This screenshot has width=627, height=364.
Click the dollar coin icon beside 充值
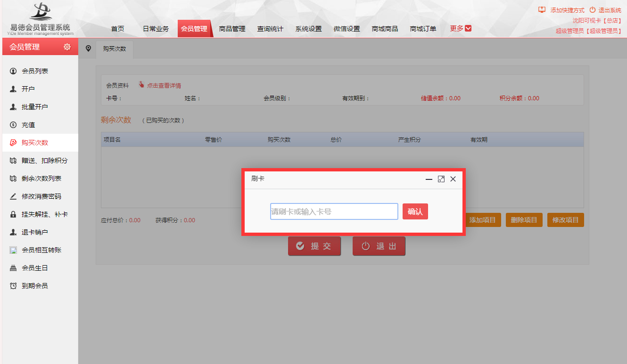point(13,125)
